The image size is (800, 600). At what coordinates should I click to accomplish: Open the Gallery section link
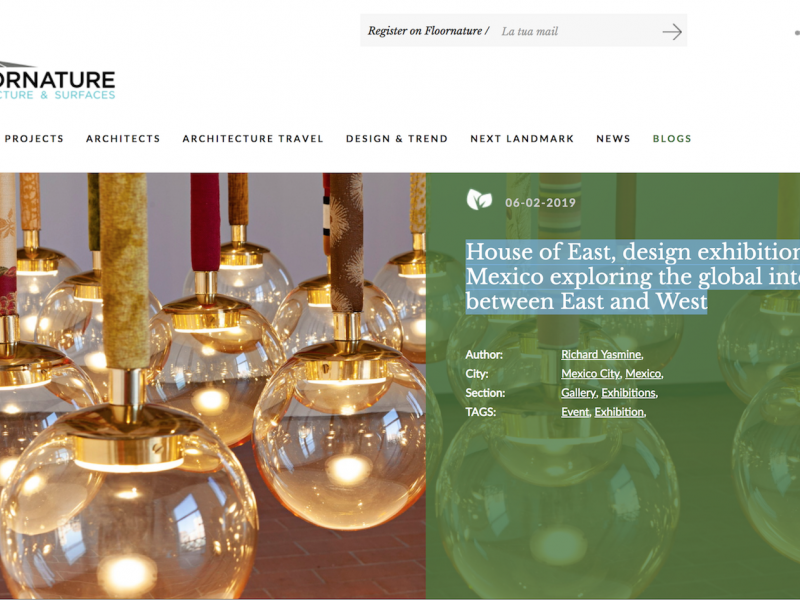click(x=579, y=393)
